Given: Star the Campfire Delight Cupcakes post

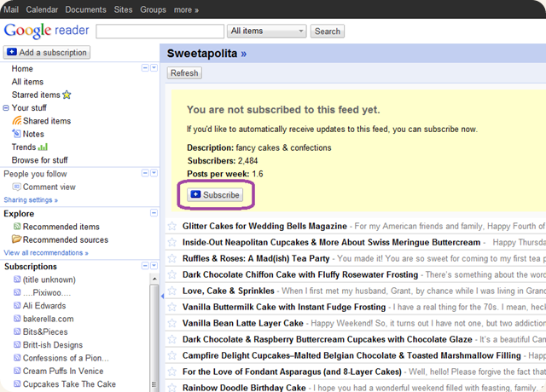Looking at the screenshot, I should point(172,355).
